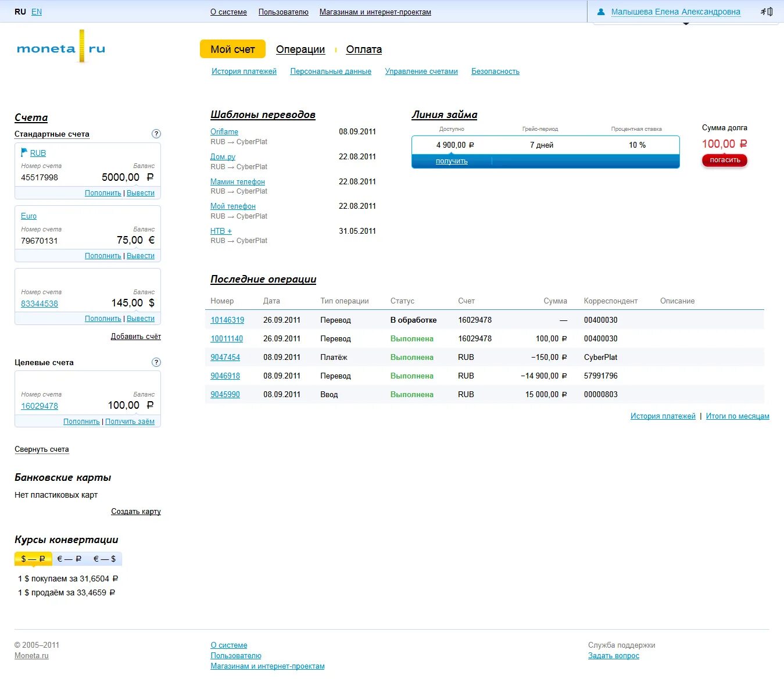Screen dimensions: 784x689
Task: Click получить in the loan line
Action: (452, 161)
